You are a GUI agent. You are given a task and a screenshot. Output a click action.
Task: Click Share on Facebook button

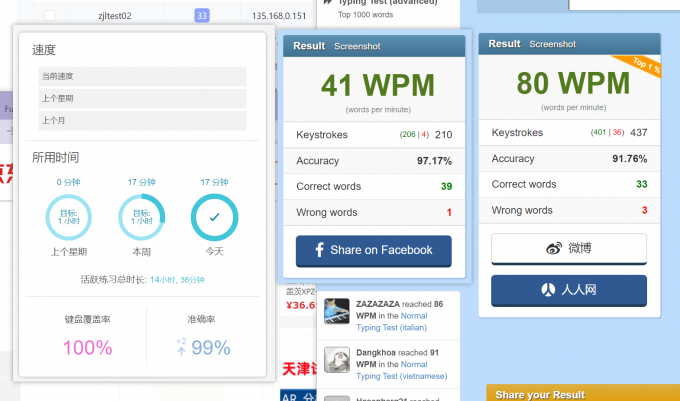(x=374, y=251)
